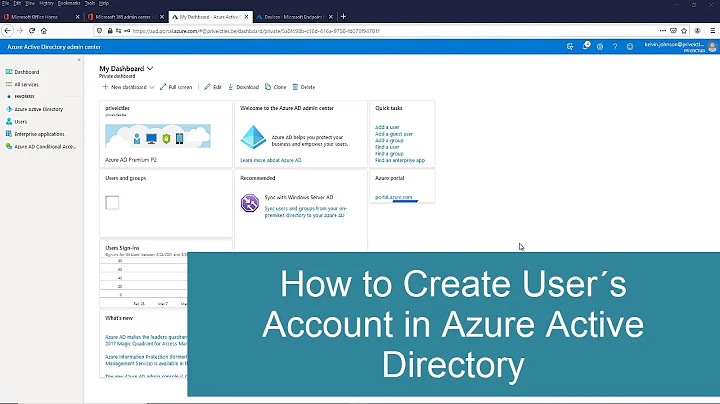Click the Find a user link
This screenshot has height=404, width=720.
pyautogui.click(x=387, y=147)
